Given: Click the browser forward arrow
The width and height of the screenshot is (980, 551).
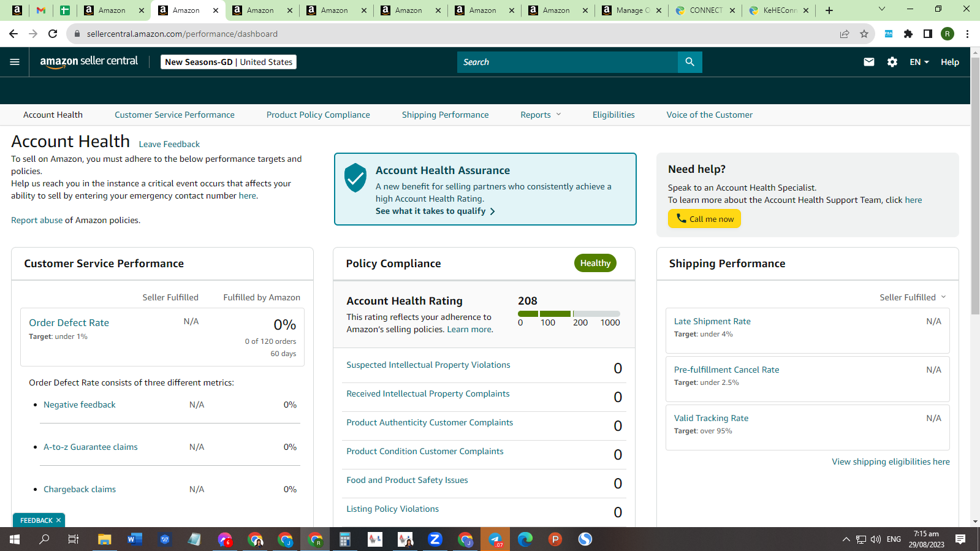Looking at the screenshot, I should pyautogui.click(x=33, y=34).
